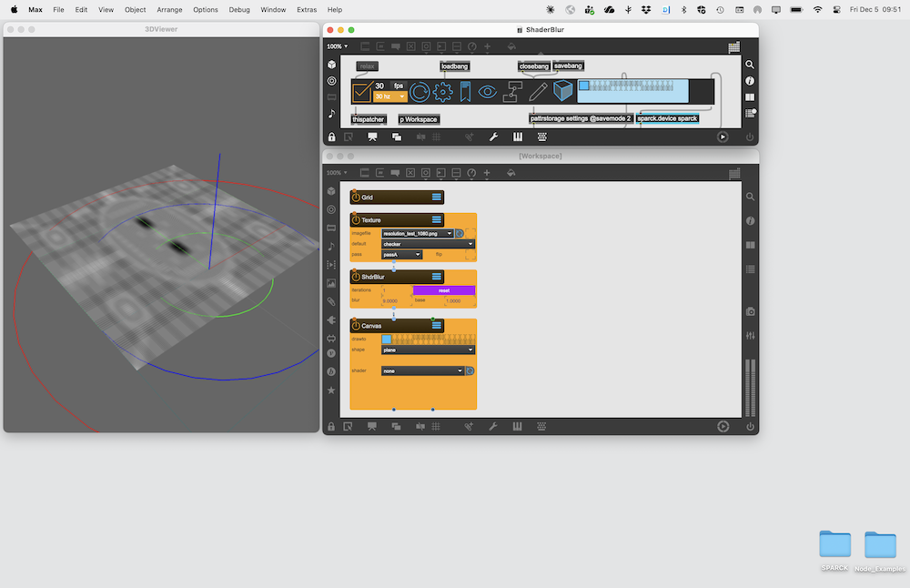Open the Arrange menu
This screenshot has width=910, height=588.
click(169, 9)
